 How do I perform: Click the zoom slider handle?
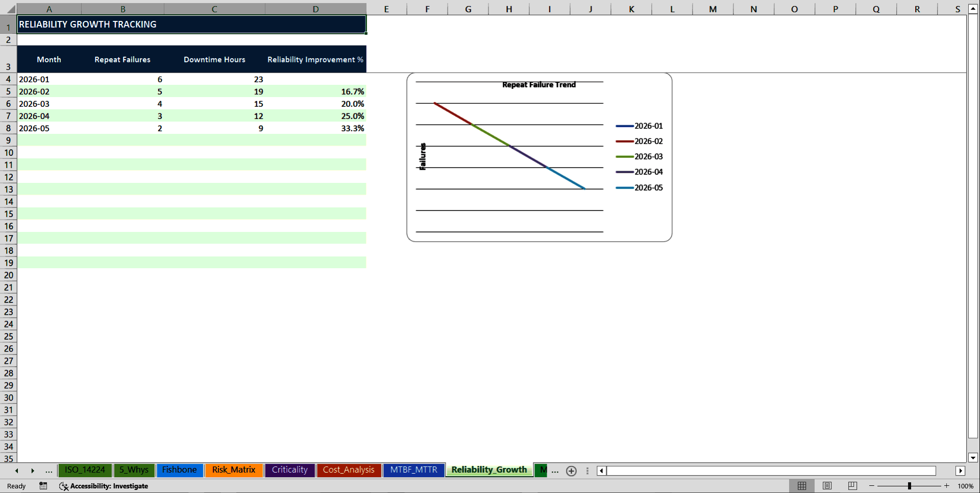(x=910, y=486)
